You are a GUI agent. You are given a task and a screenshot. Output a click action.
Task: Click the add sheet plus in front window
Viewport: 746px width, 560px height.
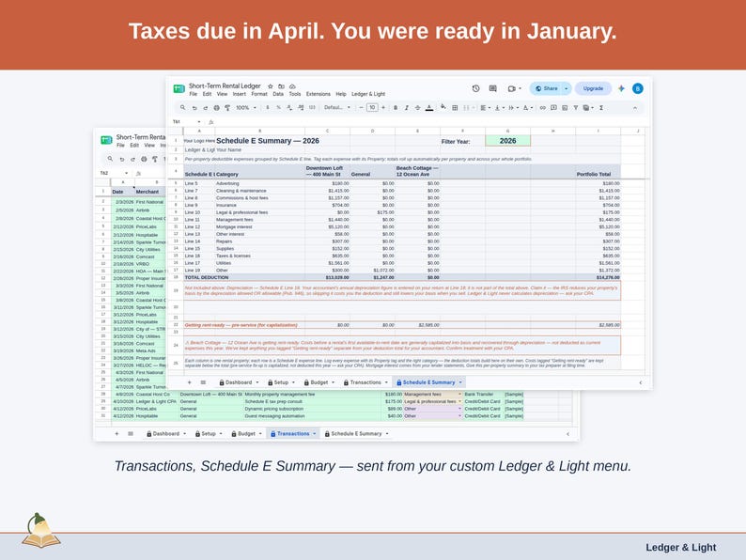pos(190,382)
